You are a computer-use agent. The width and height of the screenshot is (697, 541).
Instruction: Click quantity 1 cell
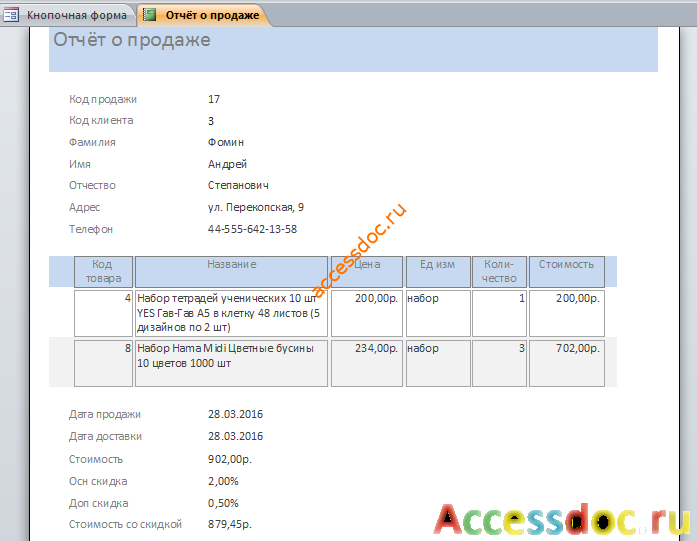pyautogui.click(x=500, y=313)
